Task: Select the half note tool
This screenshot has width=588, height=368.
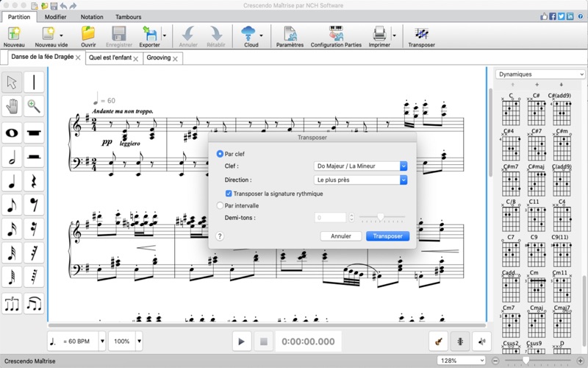Action: (12, 157)
